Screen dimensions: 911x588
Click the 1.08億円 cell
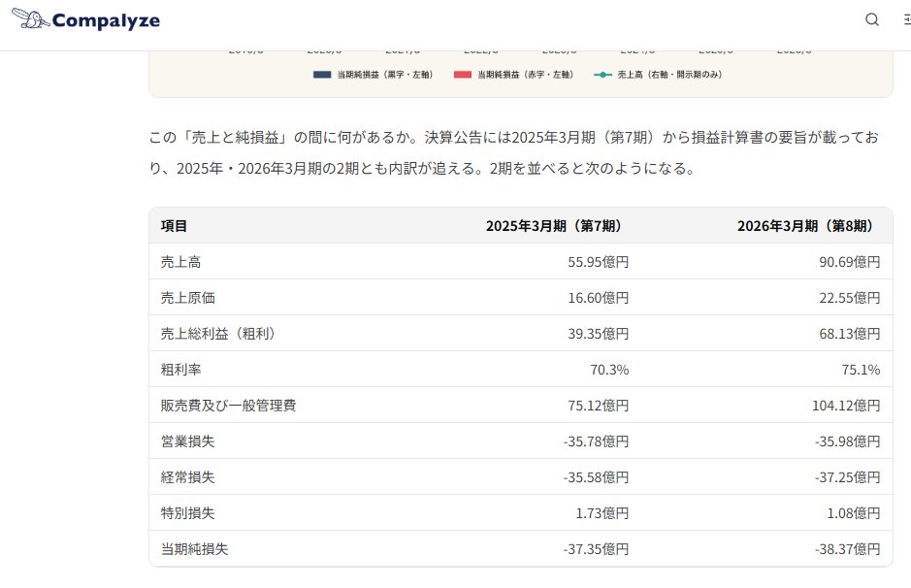point(854,513)
